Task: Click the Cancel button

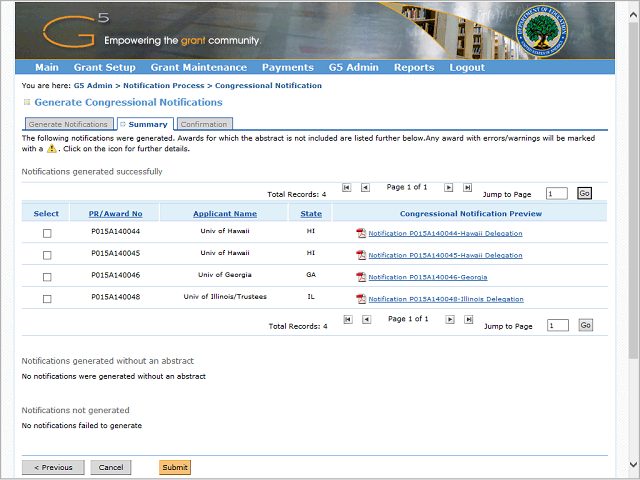Action: pyautogui.click(x=111, y=467)
